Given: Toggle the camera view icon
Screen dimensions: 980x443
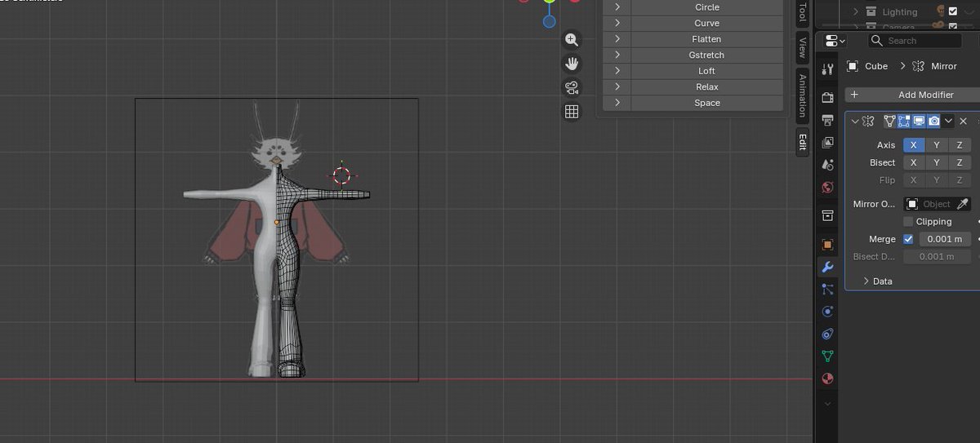Looking at the screenshot, I should coord(572,87).
